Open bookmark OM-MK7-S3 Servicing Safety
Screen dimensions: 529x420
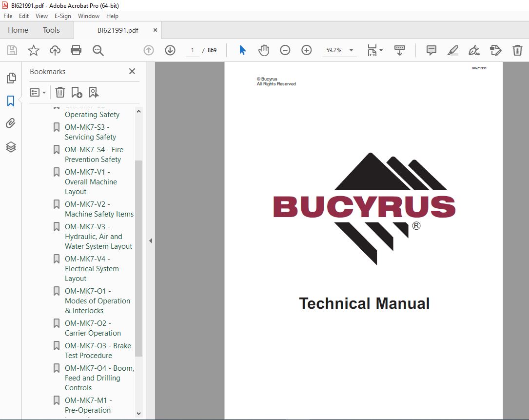[90, 132]
